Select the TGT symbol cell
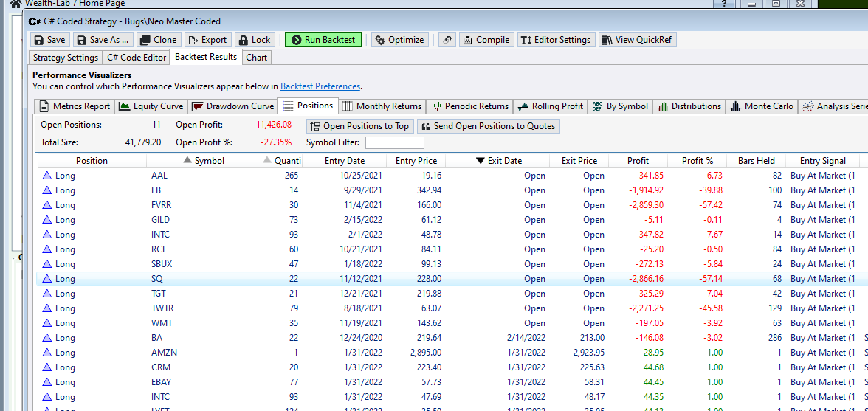The width and height of the screenshot is (868, 411). tap(158, 293)
